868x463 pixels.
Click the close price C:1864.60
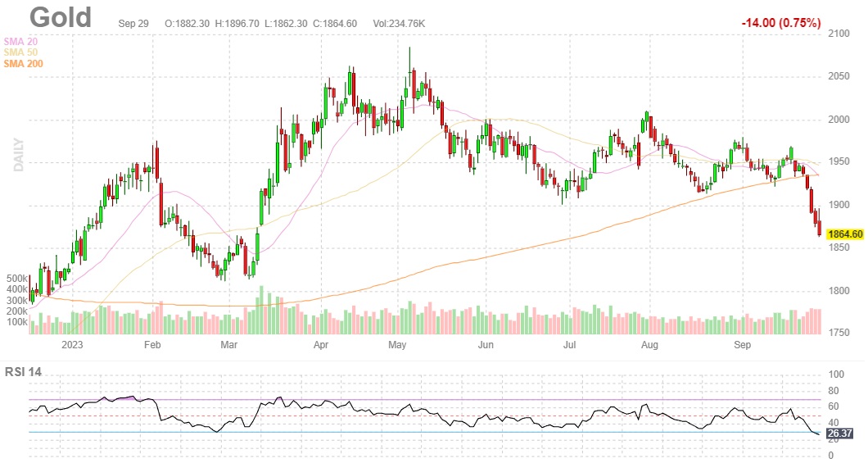click(335, 24)
